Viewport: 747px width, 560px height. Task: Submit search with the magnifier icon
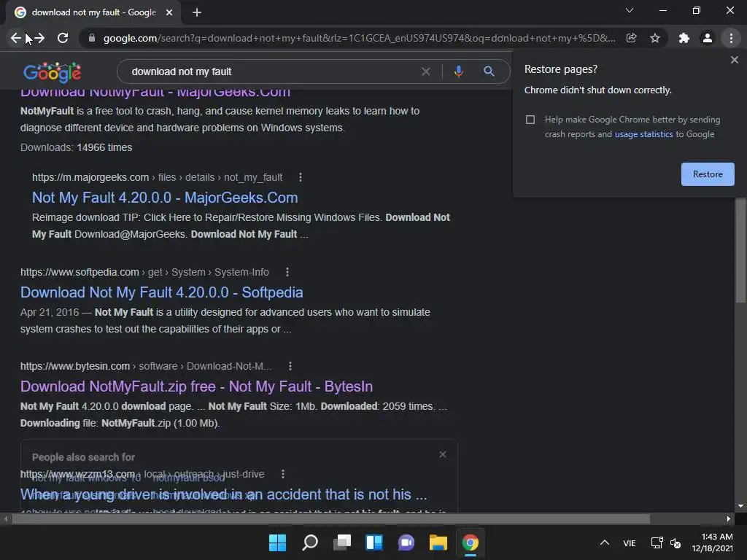tap(489, 71)
